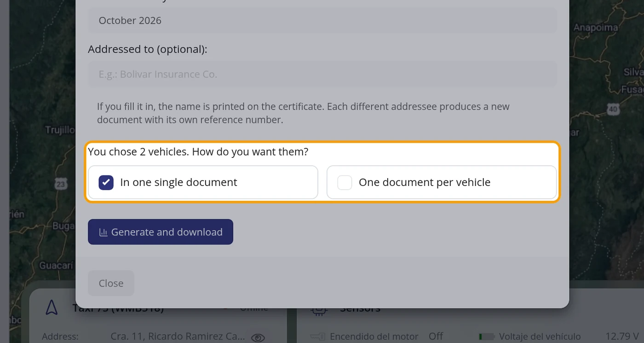Click the 'Encendido del motor' sensor label
The image size is (644, 343).
[374, 337]
